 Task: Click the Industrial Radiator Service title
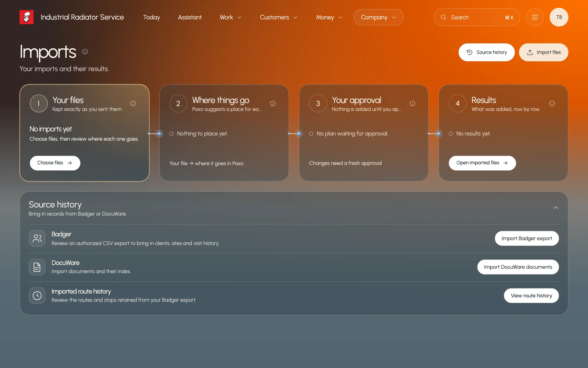click(x=82, y=17)
